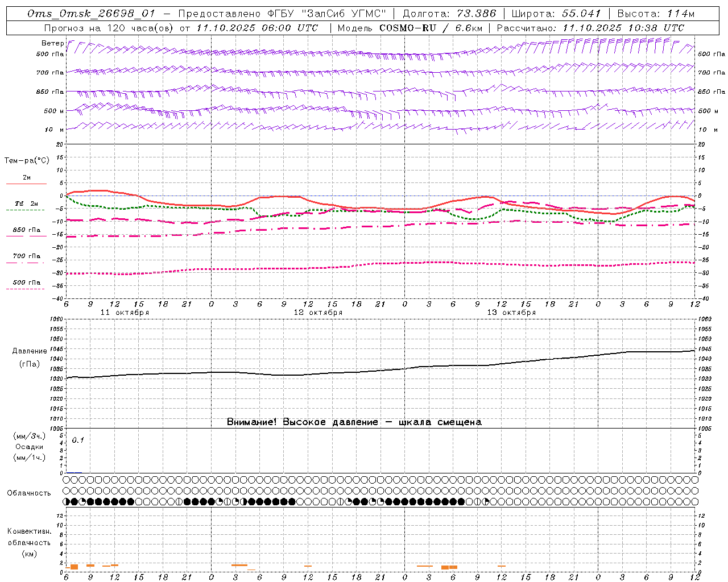Click the Td 2м legend entry

(26, 203)
